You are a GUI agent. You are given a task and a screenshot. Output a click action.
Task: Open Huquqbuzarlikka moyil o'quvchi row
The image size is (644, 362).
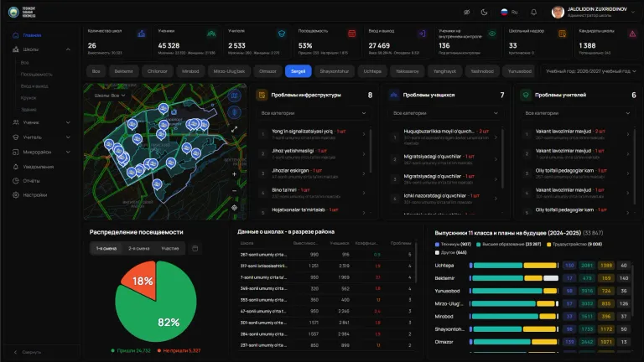(444, 137)
